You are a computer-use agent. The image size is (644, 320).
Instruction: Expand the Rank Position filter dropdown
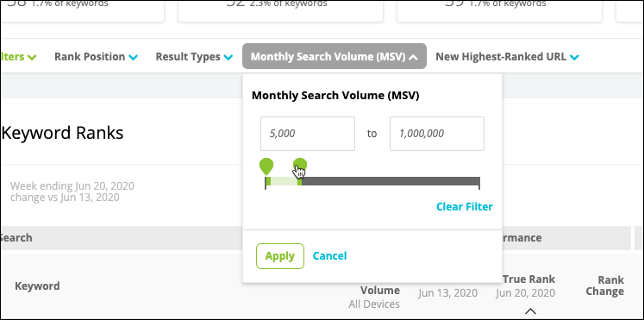click(x=96, y=57)
